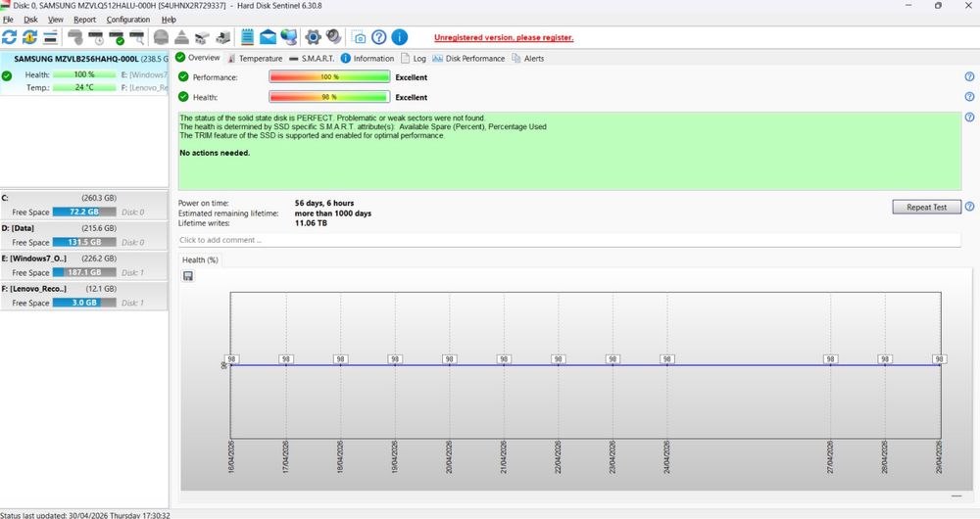Click the camera screenshot toolbar icon

click(x=359, y=37)
